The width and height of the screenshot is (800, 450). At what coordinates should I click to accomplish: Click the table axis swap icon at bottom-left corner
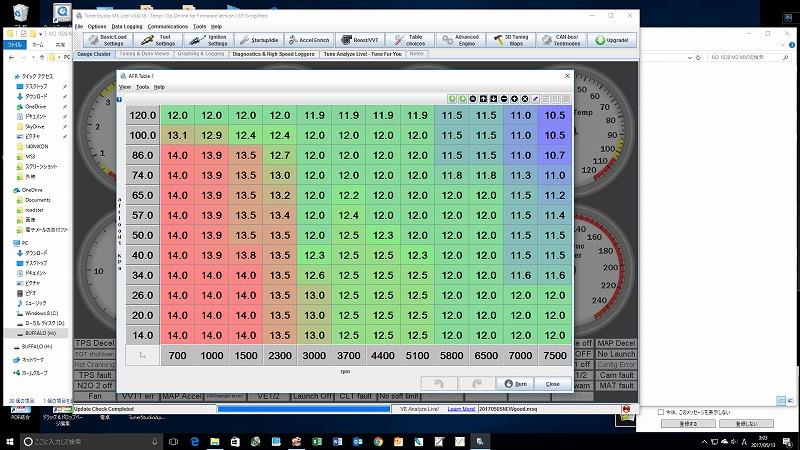[x=143, y=356]
